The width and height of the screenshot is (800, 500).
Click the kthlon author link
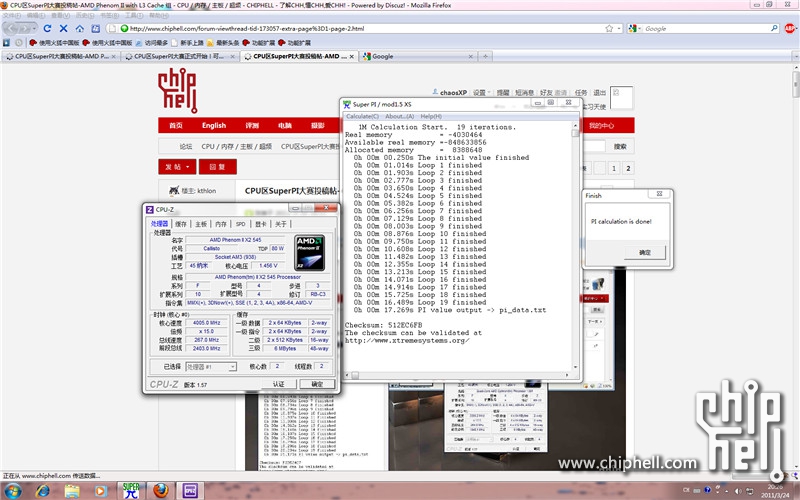pyautogui.click(x=207, y=191)
